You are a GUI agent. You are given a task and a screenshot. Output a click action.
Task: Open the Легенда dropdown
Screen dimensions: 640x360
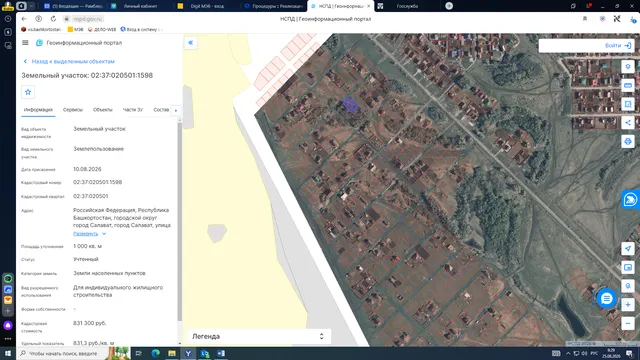coord(259,336)
